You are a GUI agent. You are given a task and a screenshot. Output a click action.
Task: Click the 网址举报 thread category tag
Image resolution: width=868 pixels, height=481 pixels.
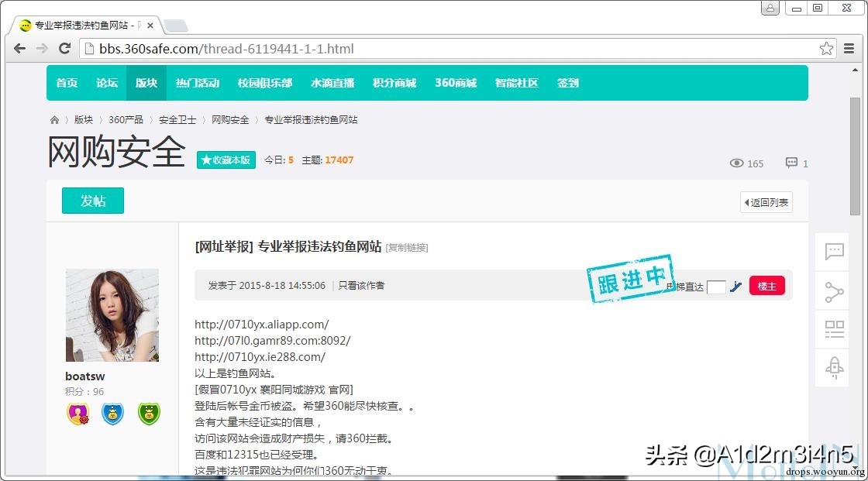click(x=224, y=246)
